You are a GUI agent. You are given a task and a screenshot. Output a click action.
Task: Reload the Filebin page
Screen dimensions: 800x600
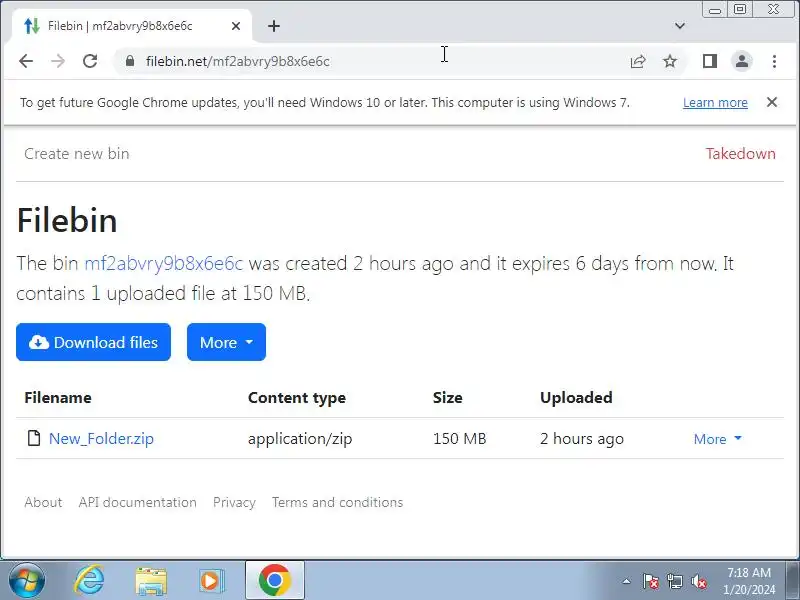click(90, 61)
